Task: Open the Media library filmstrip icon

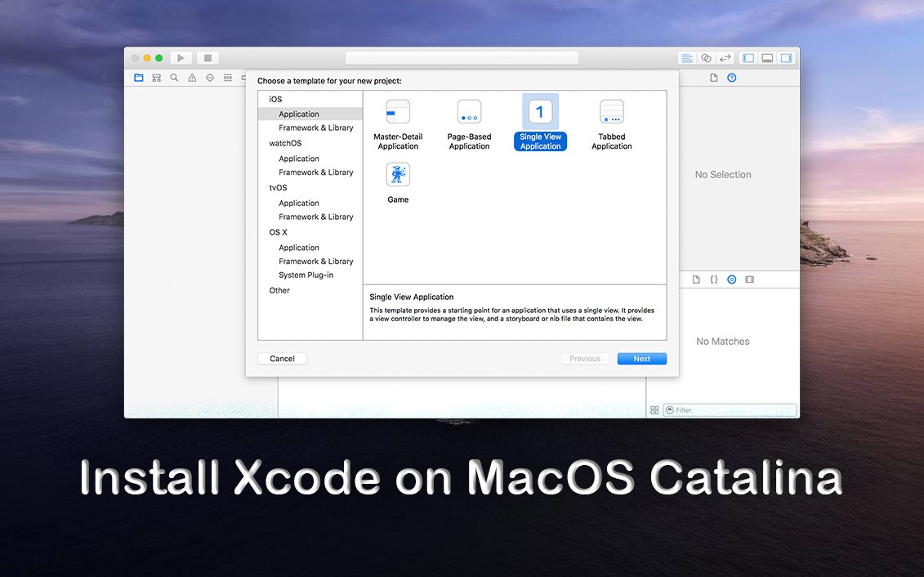Action: (749, 280)
